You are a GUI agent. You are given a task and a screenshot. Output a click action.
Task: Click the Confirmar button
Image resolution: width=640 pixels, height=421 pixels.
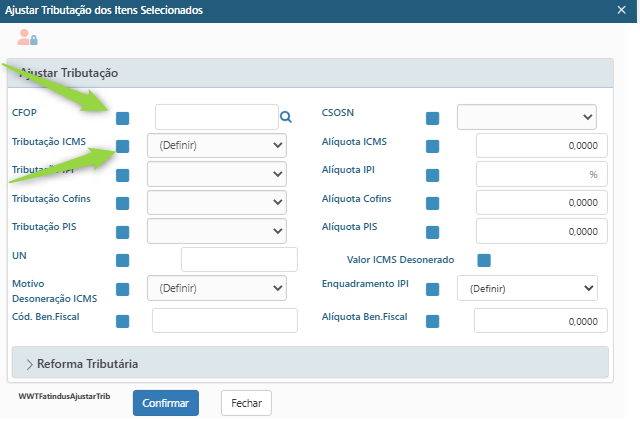pyautogui.click(x=166, y=403)
